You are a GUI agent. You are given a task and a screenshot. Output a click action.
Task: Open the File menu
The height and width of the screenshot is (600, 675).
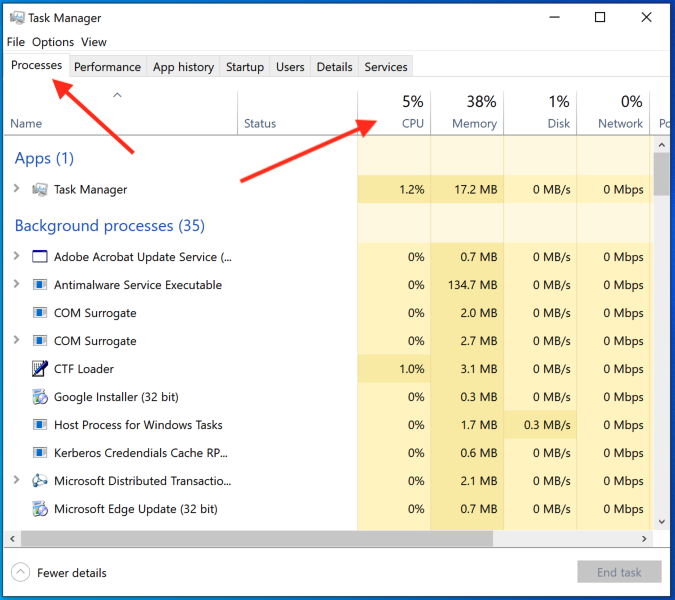pos(15,42)
